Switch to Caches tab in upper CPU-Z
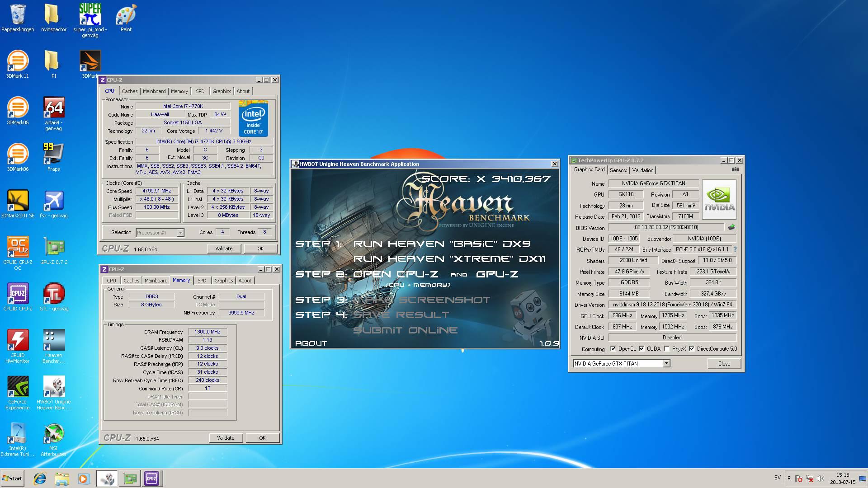868x488 pixels. (x=129, y=91)
